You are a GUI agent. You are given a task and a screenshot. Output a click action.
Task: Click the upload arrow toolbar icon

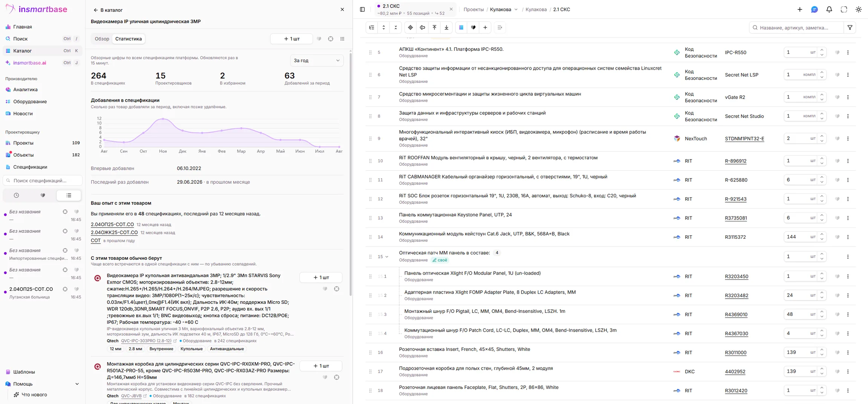point(434,27)
